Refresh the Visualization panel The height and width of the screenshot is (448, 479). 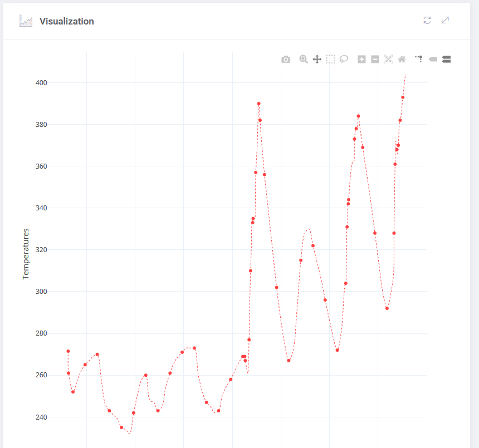pyautogui.click(x=427, y=21)
